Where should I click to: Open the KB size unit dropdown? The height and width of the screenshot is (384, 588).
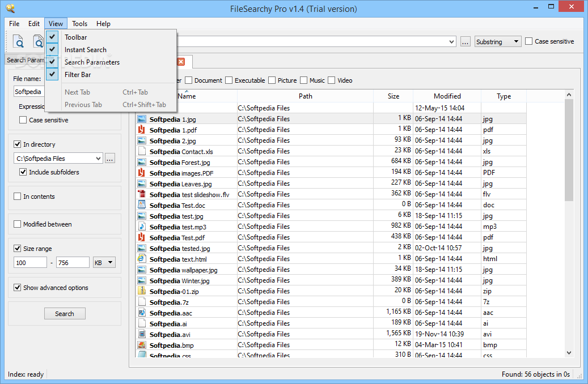point(104,263)
